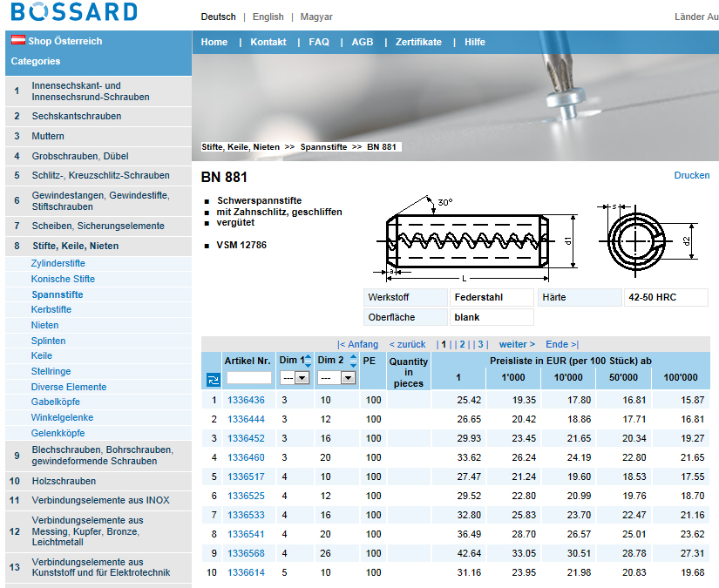Focus the Artikel Nr. search field
Viewport: 719px width, 588px height.
click(249, 378)
